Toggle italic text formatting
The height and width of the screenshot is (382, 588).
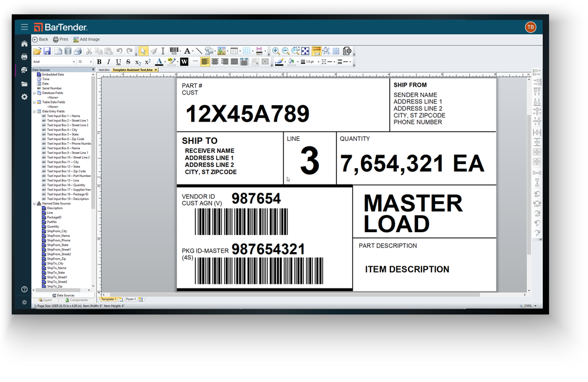pos(109,61)
